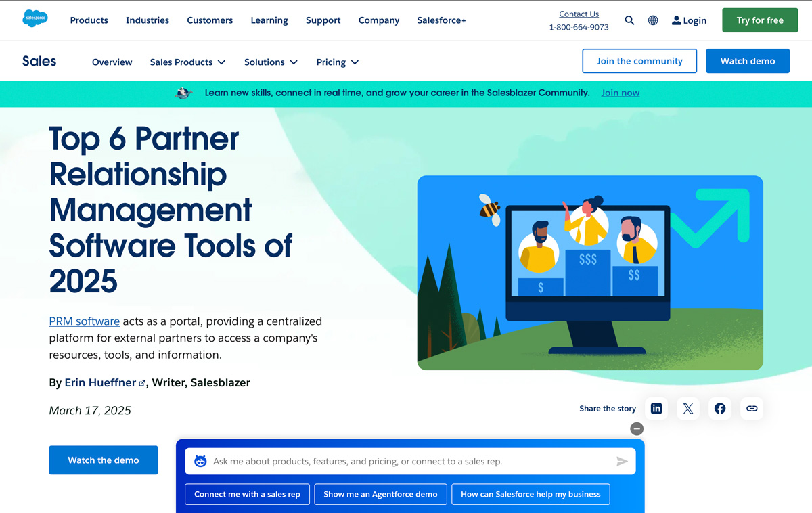Screen dimensions: 812x513
Task: Expand the Pricing dropdown
Action: [337, 62]
